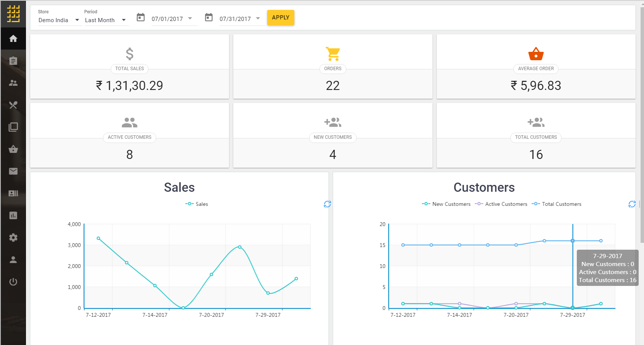Toggle Active Customers series in legend

(501, 204)
